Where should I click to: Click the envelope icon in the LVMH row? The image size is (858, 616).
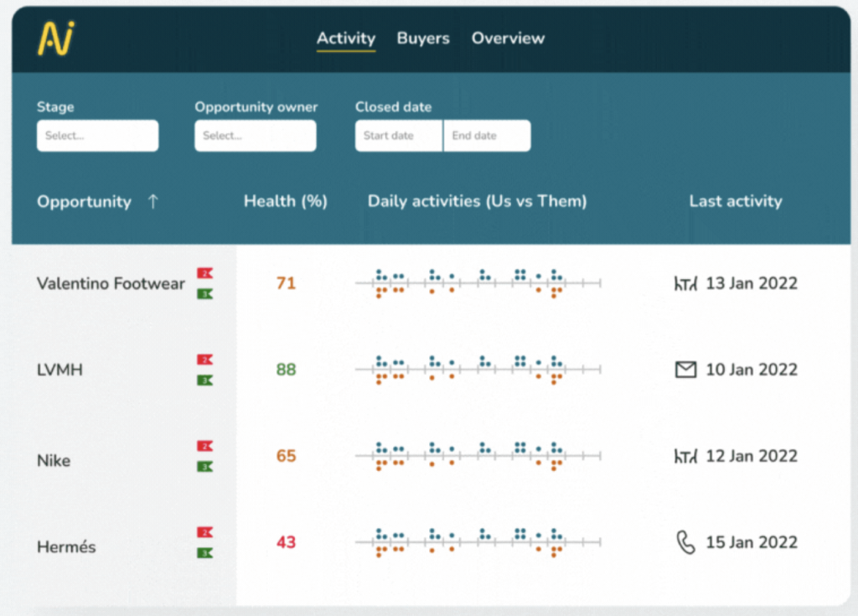pyautogui.click(x=685, y=370)
